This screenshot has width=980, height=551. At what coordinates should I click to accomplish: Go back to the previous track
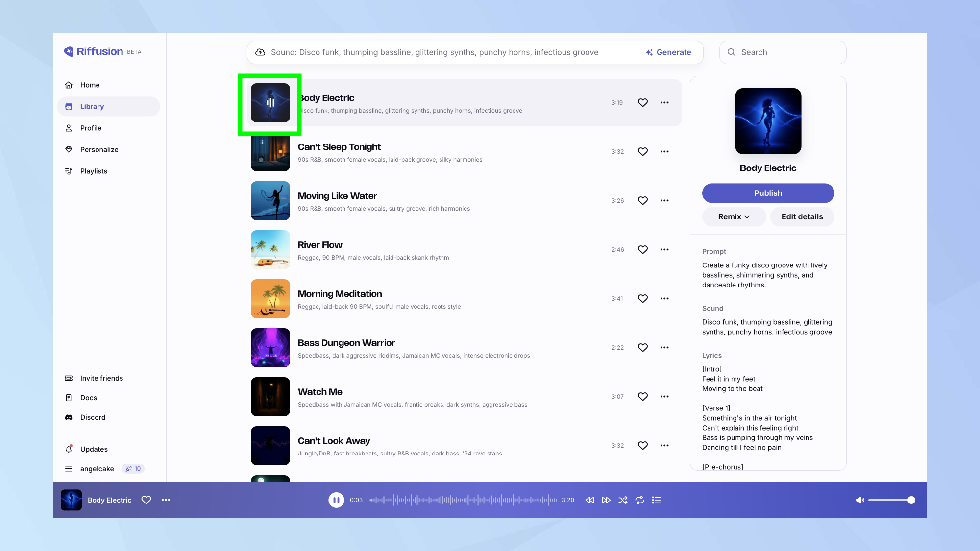pyautogui.click(x=590, y=500)
